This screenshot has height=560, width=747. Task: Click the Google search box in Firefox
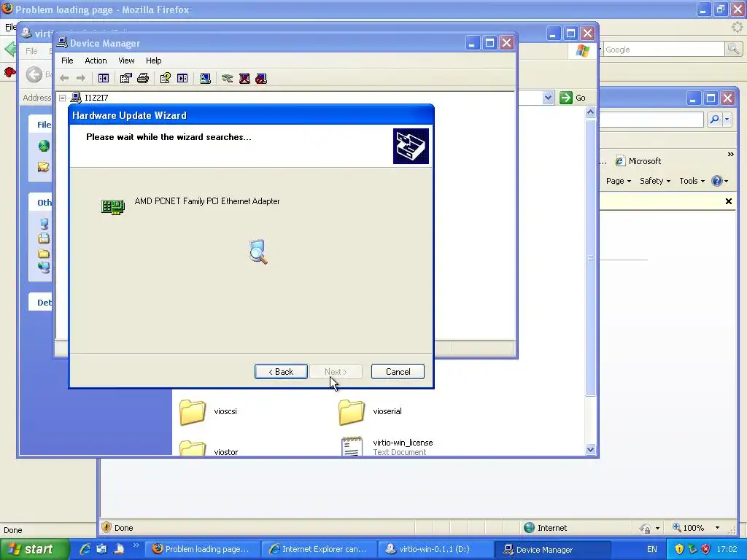664,50
